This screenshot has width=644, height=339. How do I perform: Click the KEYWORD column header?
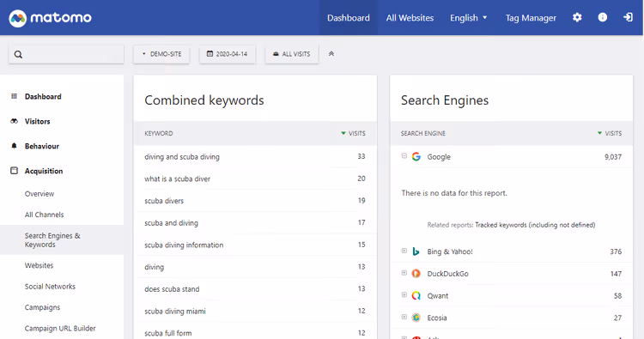tap(159, 133)
